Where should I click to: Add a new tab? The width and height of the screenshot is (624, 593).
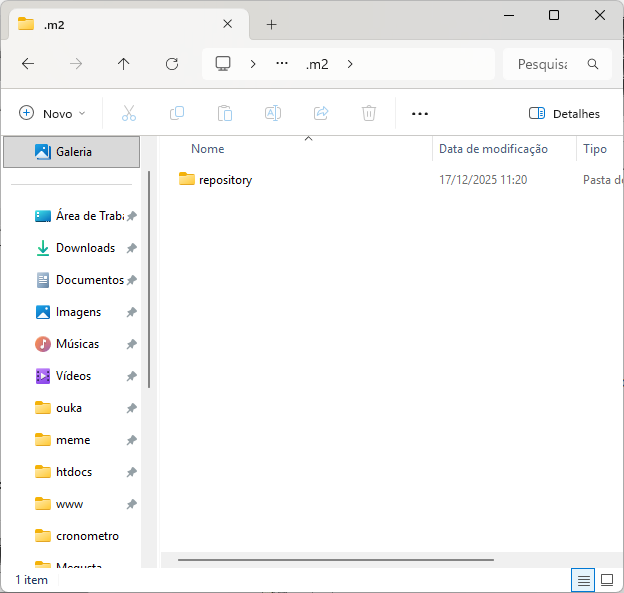coord(271,24)
